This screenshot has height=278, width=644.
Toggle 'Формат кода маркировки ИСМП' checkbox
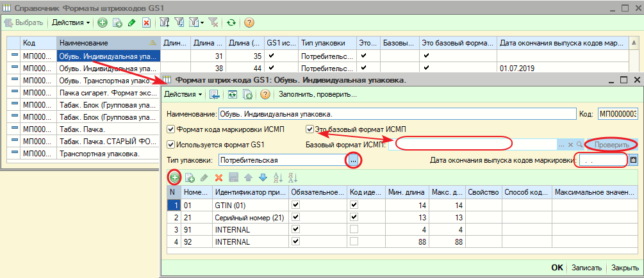pyautogui.click(x=170, y=129)
